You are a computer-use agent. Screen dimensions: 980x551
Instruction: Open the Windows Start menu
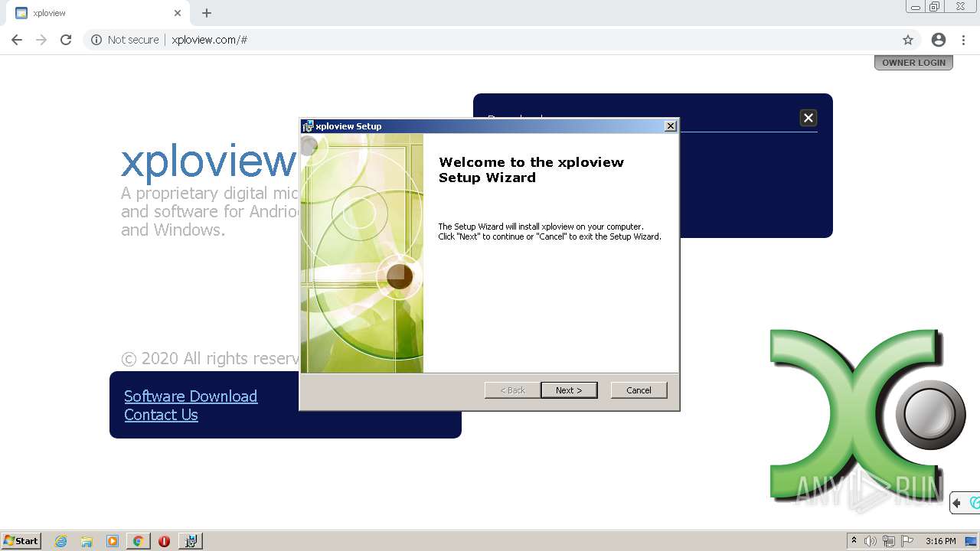click(21, 541)
